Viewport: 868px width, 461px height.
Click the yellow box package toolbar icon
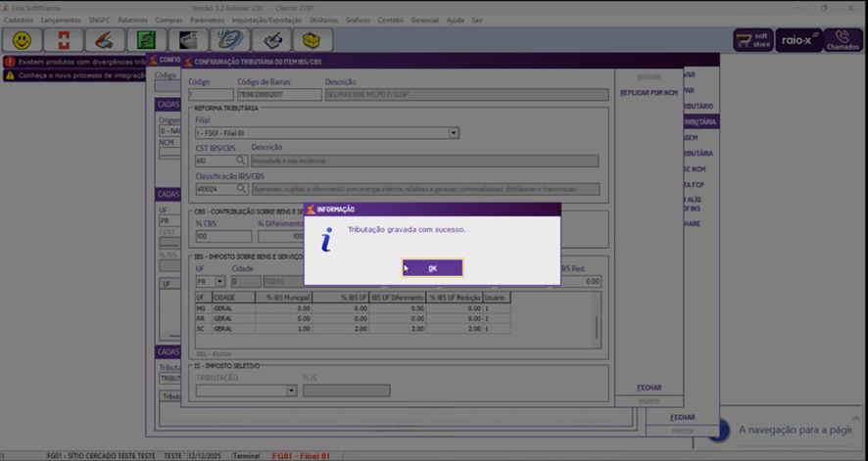point(313,40)
